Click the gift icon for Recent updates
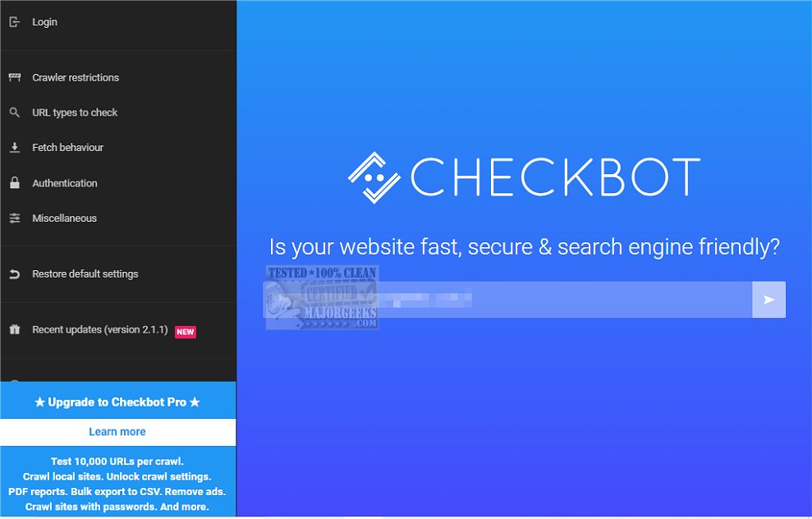 click(x=15, y=329)
